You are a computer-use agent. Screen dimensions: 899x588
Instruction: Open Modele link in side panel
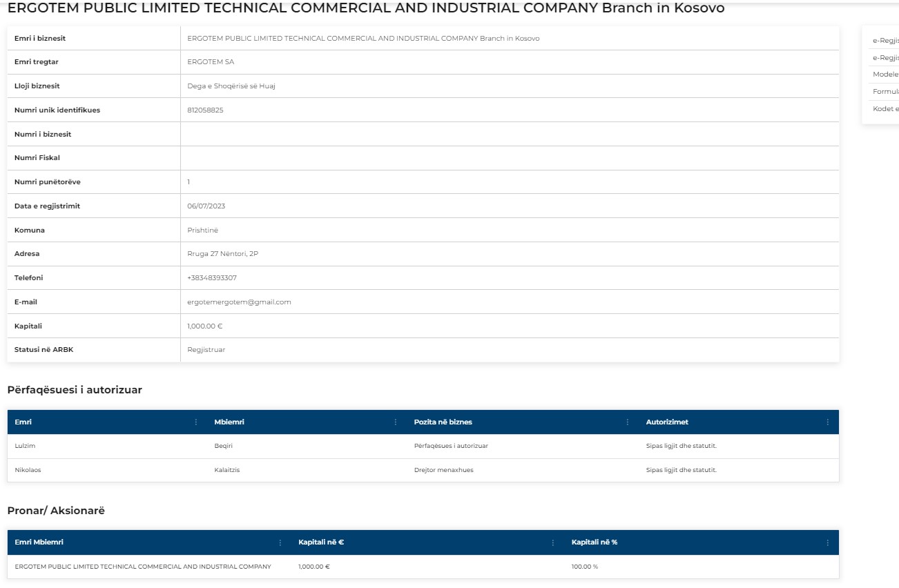pos(886,74)
